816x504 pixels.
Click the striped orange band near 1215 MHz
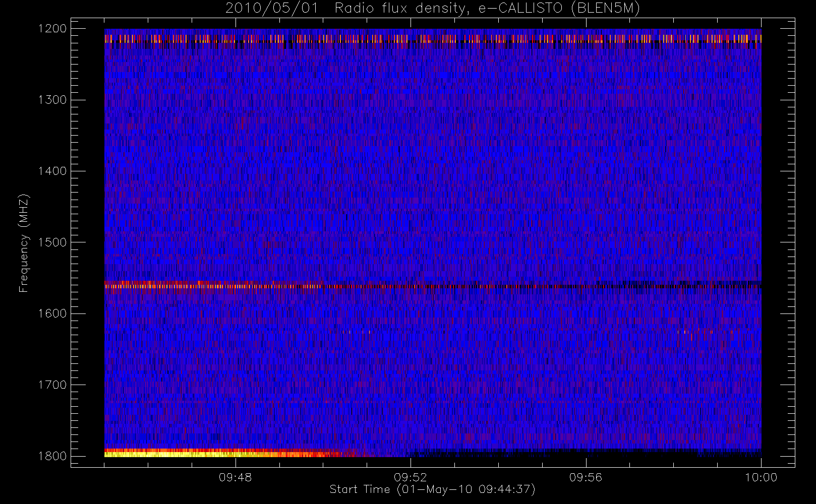pyautogui.click(x=433, y=38)
